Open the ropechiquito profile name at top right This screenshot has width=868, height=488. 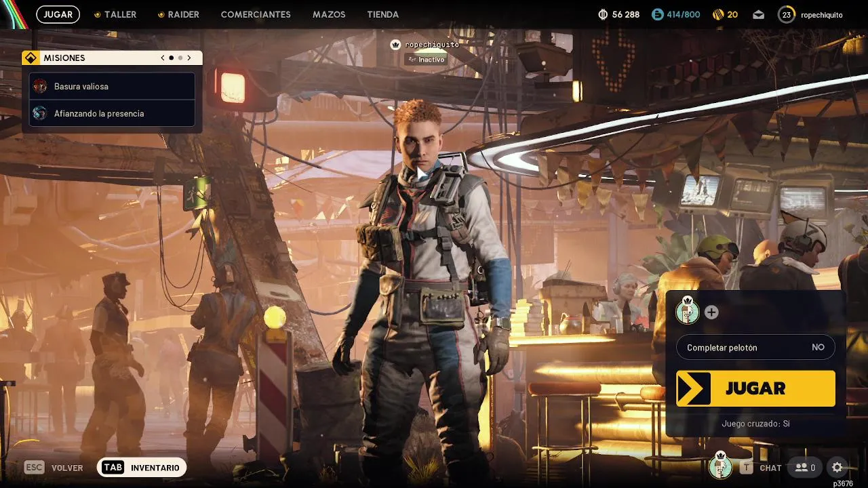click(822, 14)
